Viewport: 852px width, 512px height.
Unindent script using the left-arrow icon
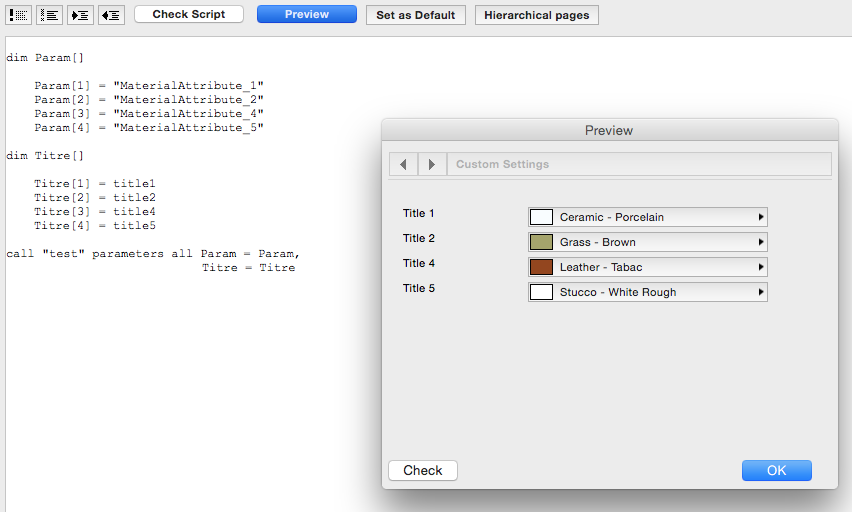(111, 15)
